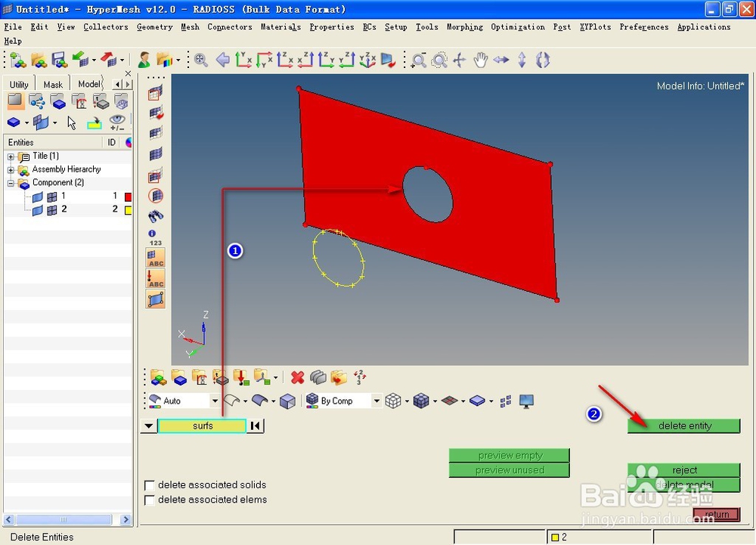756x545 pixels.
Task: Click the preview empty button
Action: coord(510,455)
